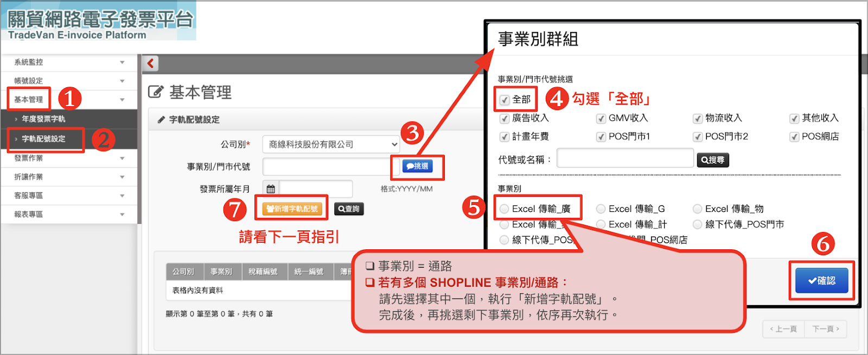The image size is (868, 355).
Task: Toggle the GMV收入 checkbox
Action: tap(601, 118)
